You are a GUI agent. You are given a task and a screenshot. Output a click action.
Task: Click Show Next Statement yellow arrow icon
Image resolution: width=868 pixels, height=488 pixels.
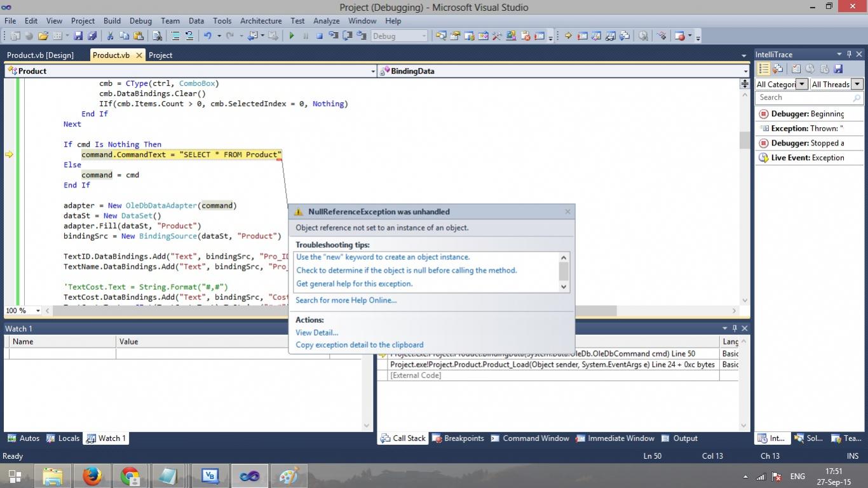[568, 36]
